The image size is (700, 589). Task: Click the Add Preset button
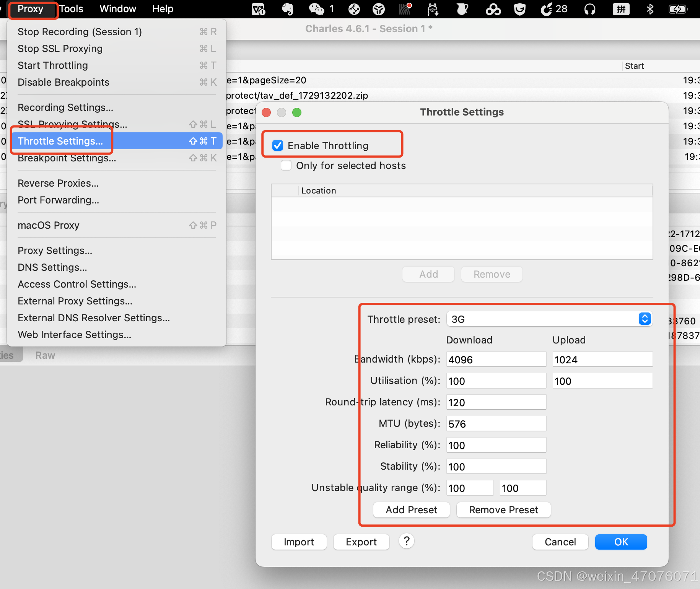pyautogui.click(x=412, y=510)
